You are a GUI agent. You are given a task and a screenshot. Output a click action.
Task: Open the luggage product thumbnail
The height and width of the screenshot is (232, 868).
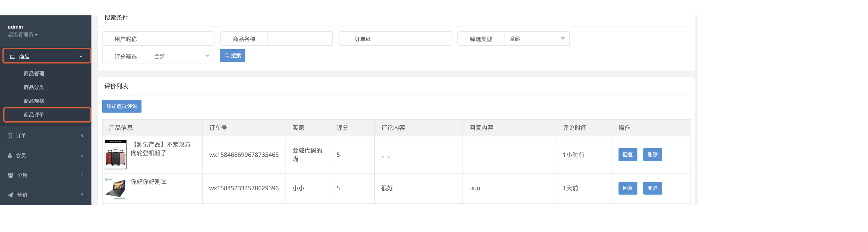(116, 155)
